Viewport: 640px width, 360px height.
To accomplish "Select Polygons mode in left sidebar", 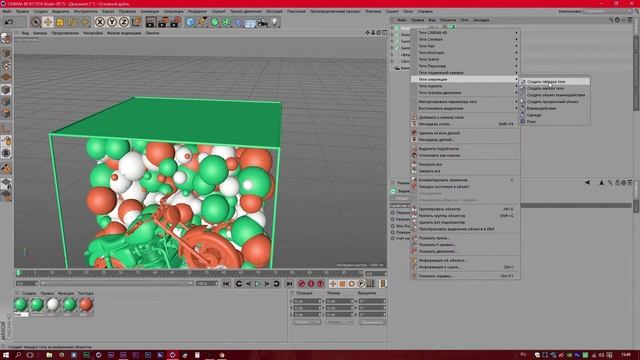I will 6,113.
